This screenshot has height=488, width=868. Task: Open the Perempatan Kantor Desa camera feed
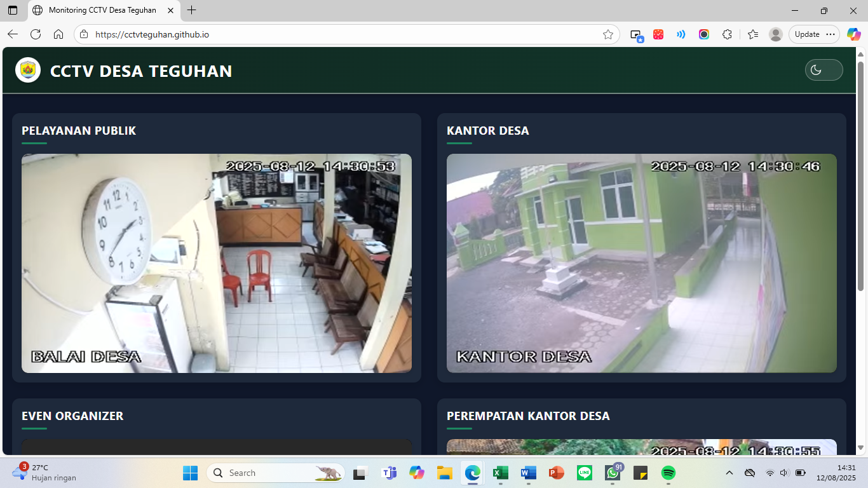pyautogui.click(x=642, y=447)
